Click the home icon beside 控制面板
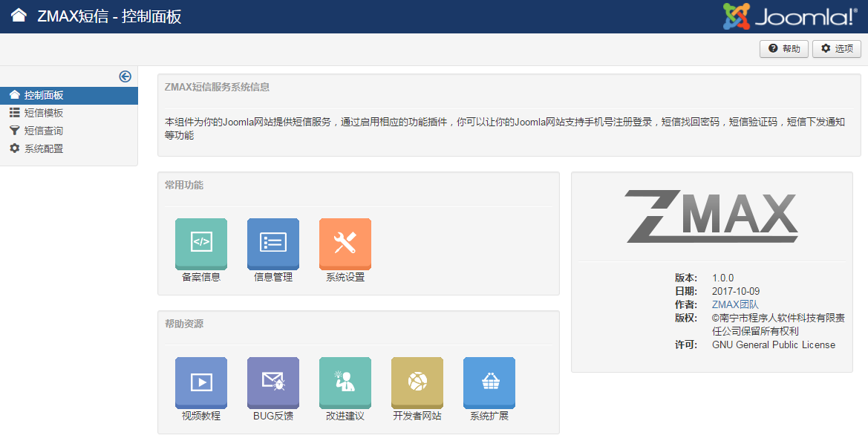The image size is (868, 441). coord(14,95)
